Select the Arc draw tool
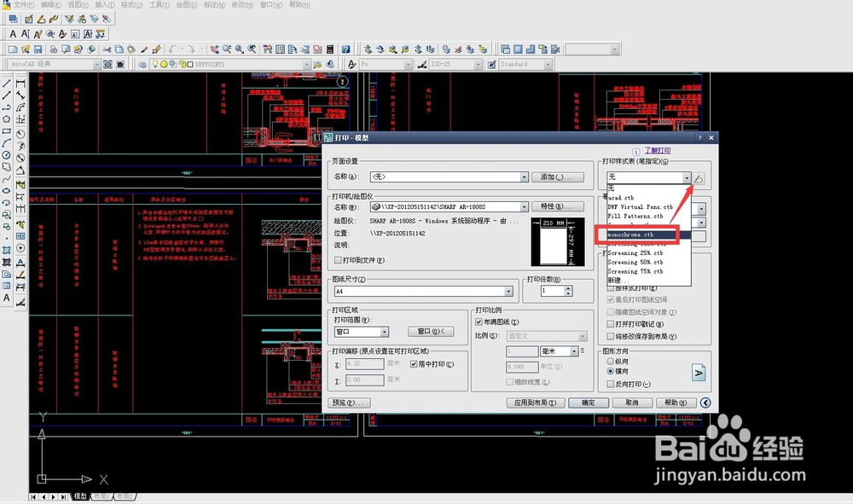Viewport: 853px width, 504px height. pos(7,143)
